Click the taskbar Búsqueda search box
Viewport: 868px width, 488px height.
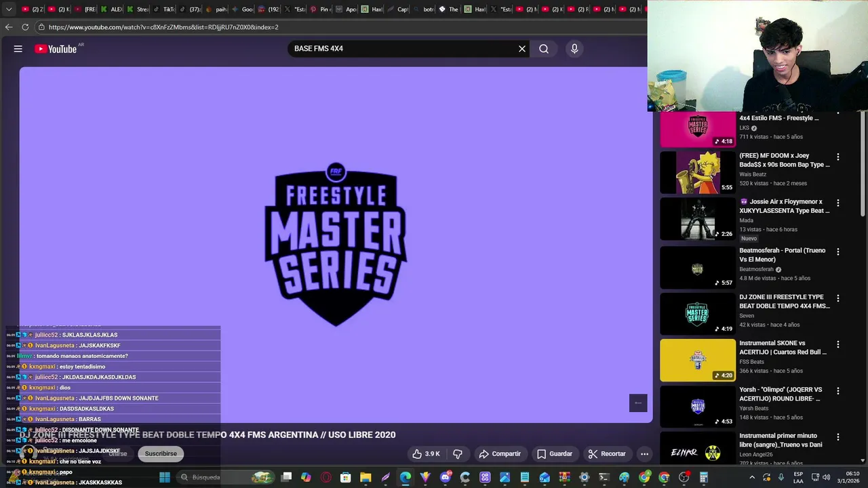point(226,477)
